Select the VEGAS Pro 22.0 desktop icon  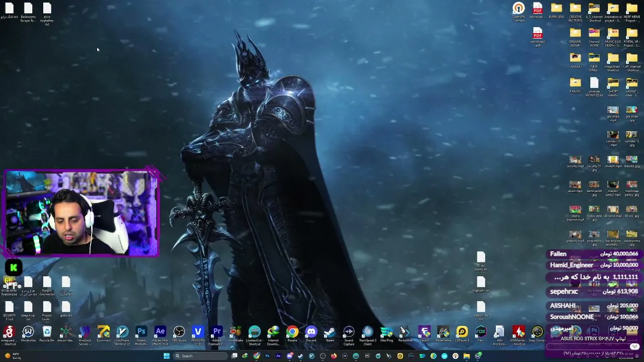click(x=198, y=335)
